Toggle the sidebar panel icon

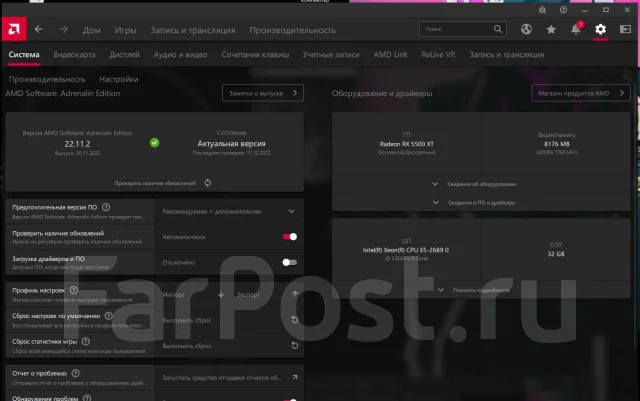(x=625, y=29)
